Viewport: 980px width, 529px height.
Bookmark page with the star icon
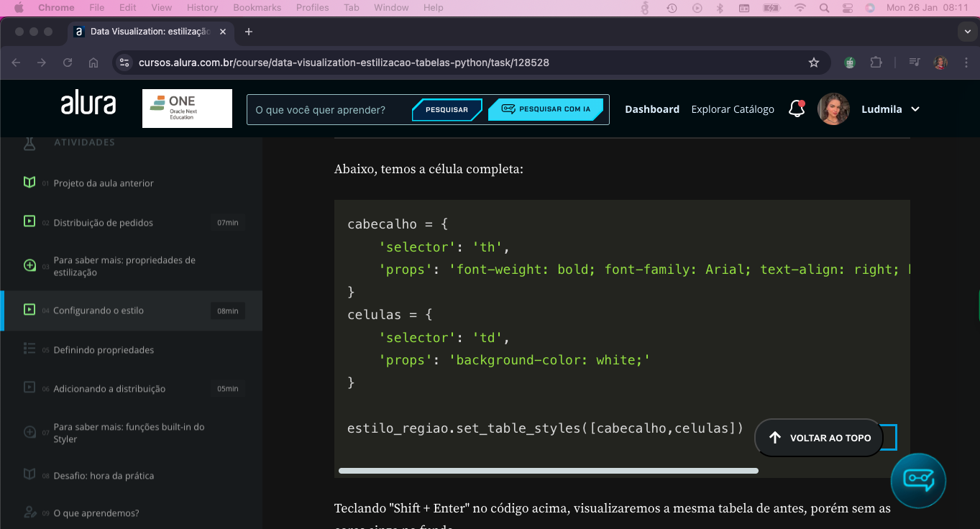point(814,63)
